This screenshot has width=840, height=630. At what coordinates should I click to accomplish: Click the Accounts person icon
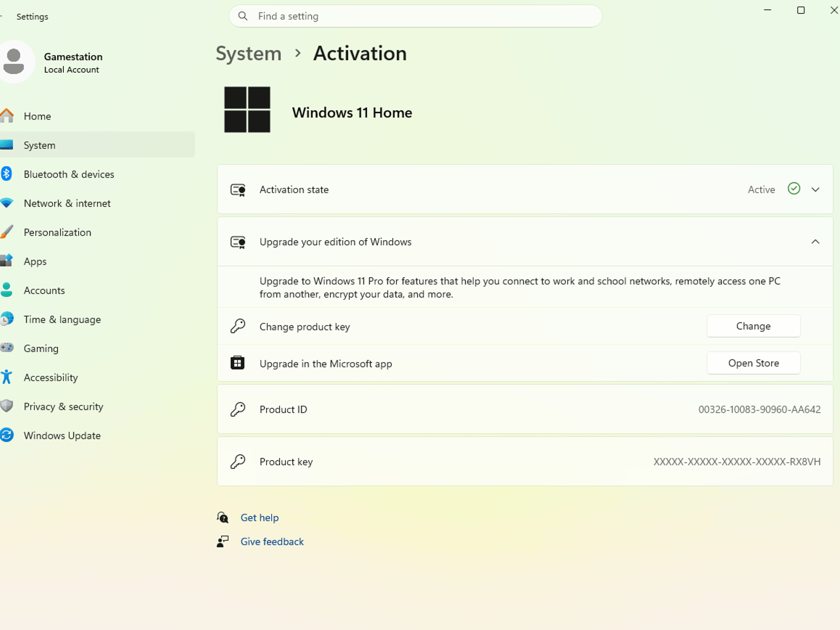point(7,290)
